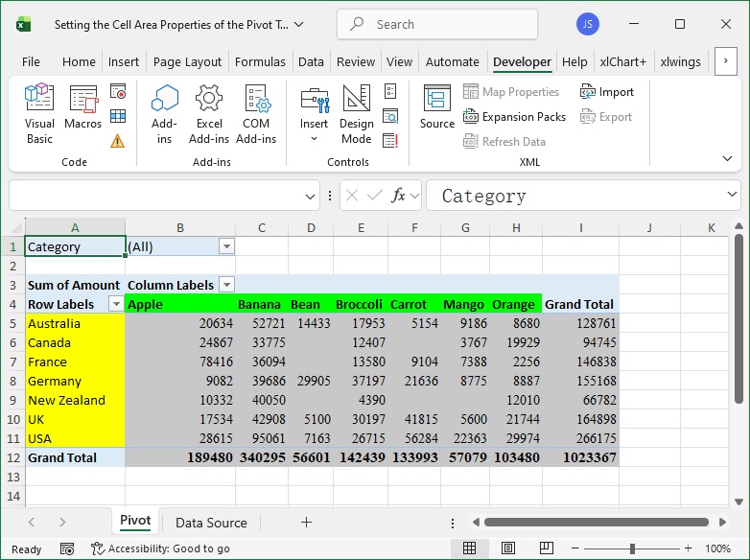Open the XML Source pane
The width and height of the screenshot is (750, 560).
coord(436,106)
